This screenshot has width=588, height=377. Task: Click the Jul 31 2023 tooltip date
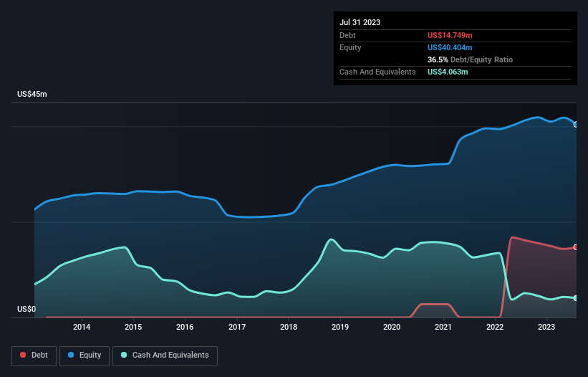point(360,22)
